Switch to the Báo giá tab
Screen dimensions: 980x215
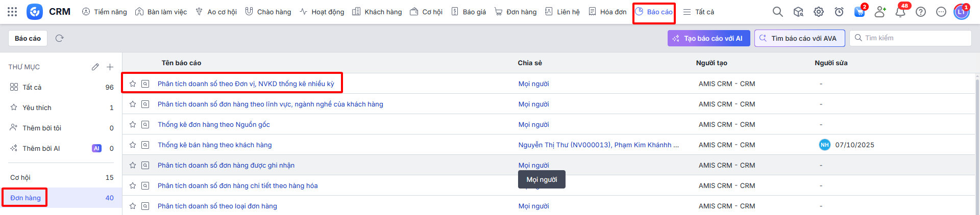469,12
